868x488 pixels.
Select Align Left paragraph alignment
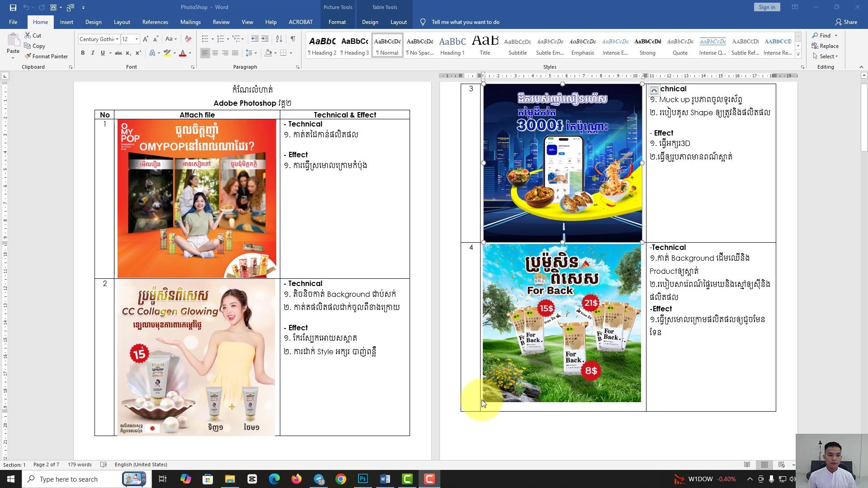(x=205, y=53)
